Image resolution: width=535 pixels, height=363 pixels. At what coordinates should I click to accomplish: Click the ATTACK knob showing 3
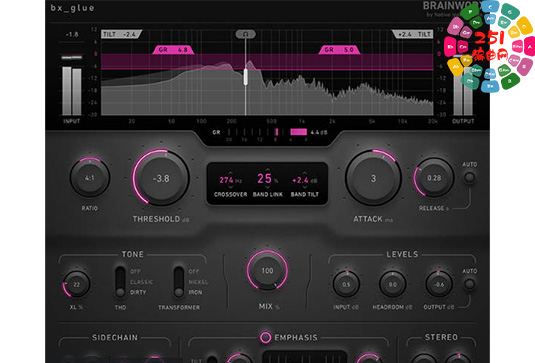click(373, 178)
